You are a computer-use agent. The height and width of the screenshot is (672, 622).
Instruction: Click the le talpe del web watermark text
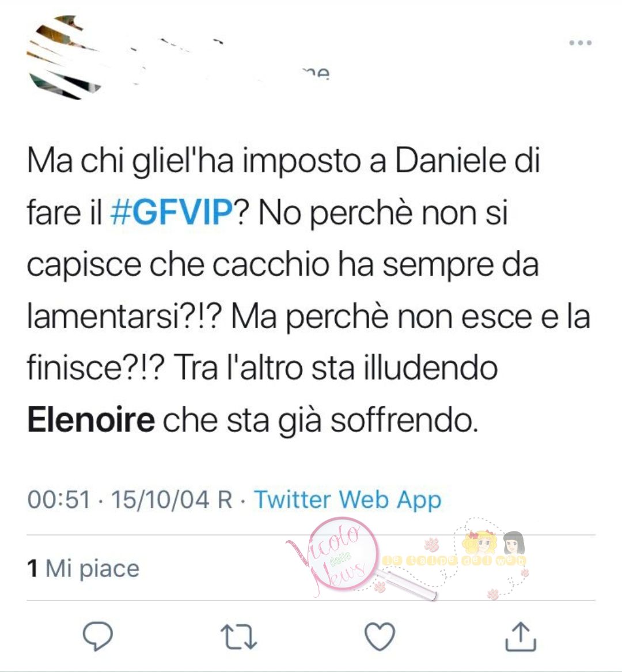click(x=454, y=560)
